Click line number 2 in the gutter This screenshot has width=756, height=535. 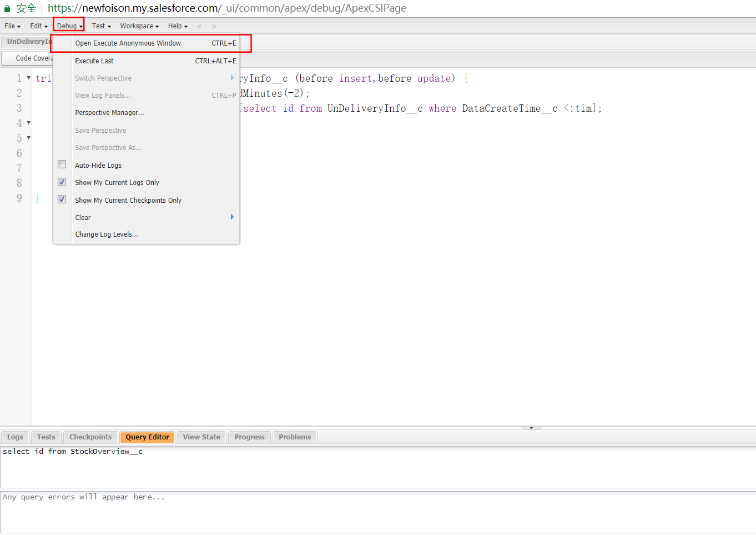click(x=19, y=93)
